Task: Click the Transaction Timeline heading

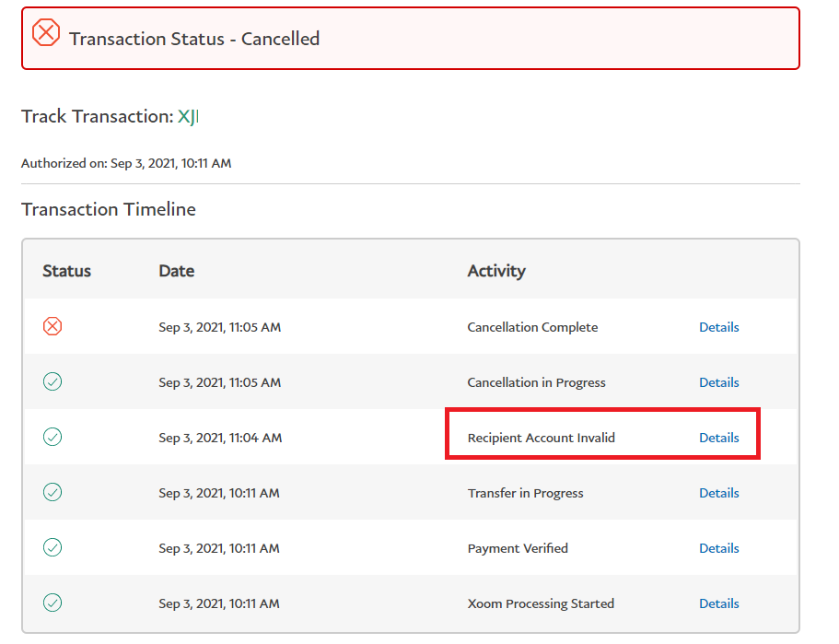Action: click(109, 209)
